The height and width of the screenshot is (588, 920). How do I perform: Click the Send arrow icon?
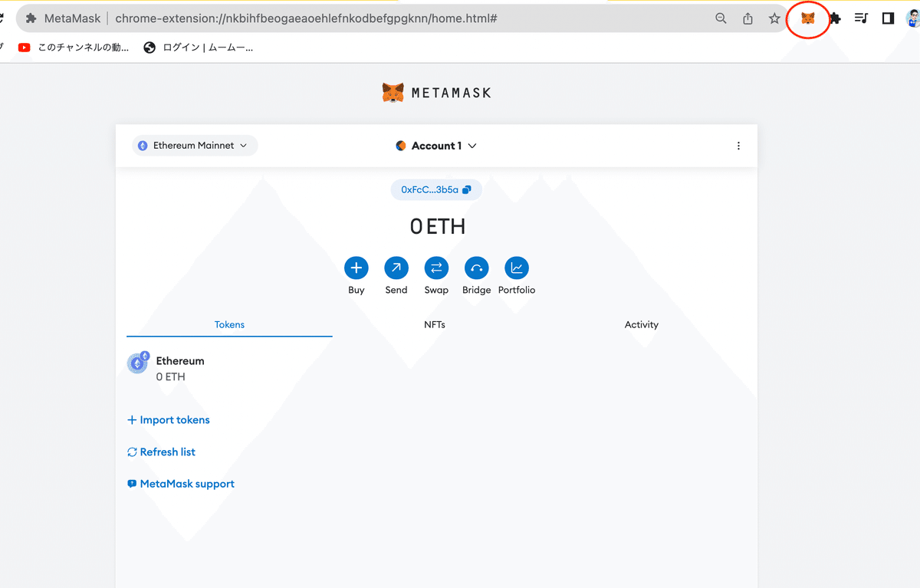coord(396,268)
